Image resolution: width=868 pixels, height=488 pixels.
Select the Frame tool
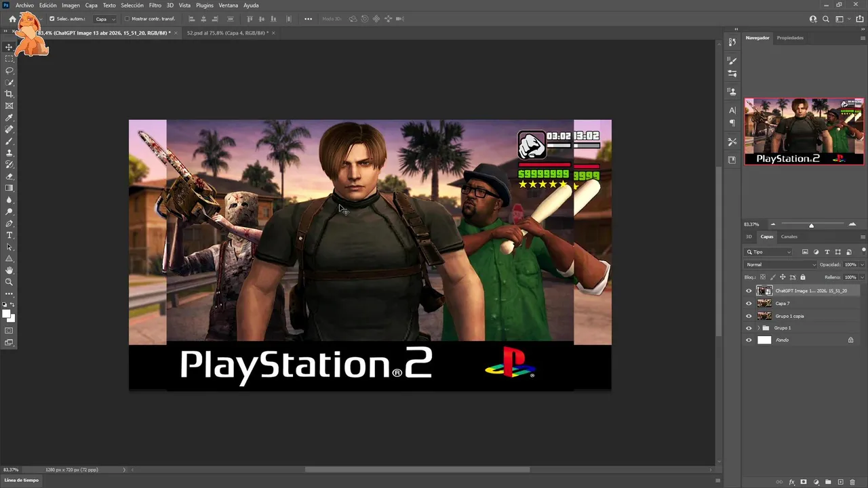point(9,106)
